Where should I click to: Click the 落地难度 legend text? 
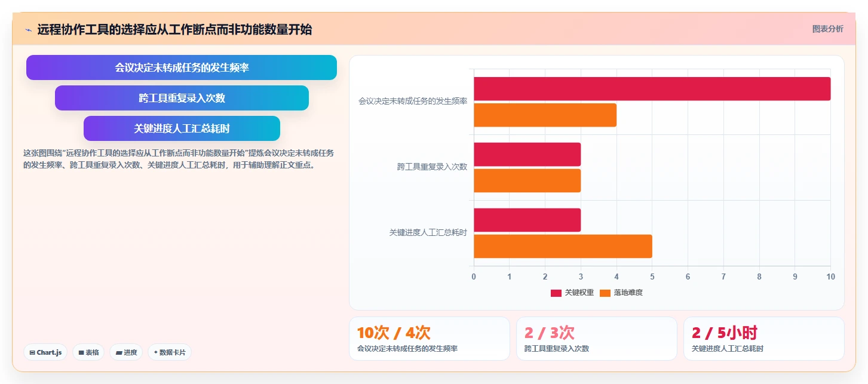pyautogui.click(x=628, y=293)
